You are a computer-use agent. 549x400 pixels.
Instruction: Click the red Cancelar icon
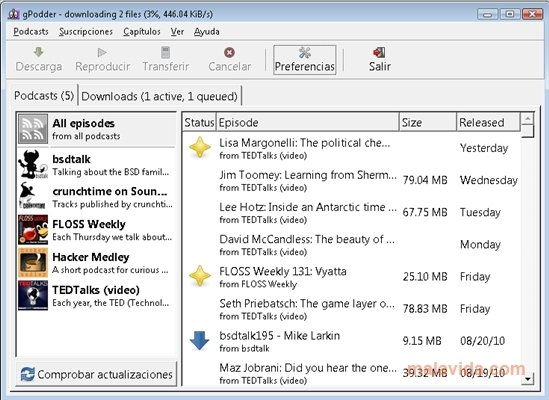[x=229, y=53]
